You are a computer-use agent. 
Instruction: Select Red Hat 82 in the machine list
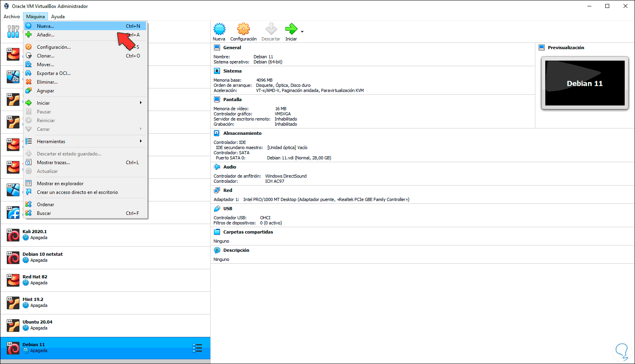(105, 280)
